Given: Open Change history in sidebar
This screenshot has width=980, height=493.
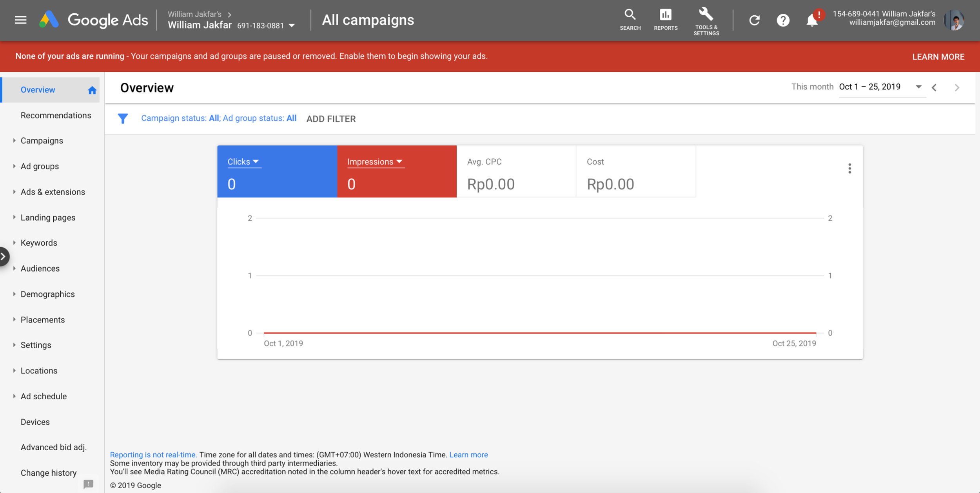Looking at the screenshot, I should tap(49, 473).
